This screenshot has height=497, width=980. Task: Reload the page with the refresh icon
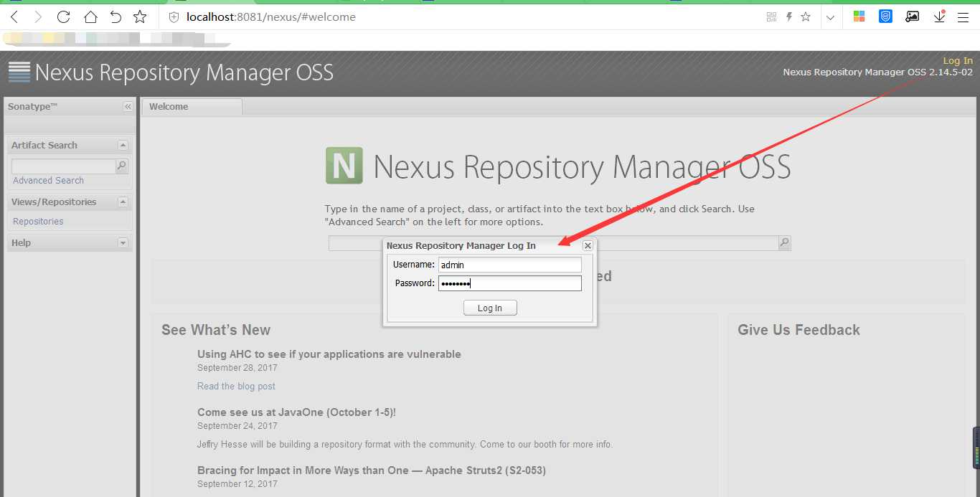pyautogui.click(x=64, y=16)
